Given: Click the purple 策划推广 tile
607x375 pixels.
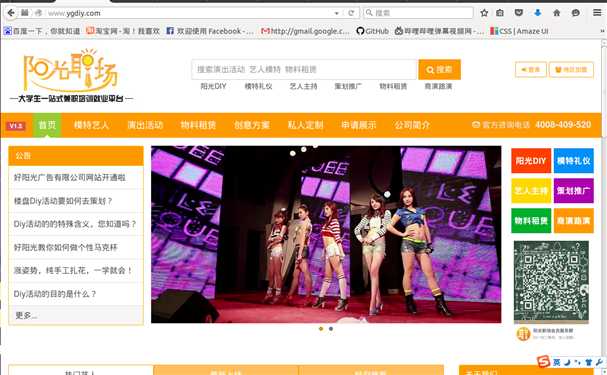Looking at the screenshot, I should point(573,190).
